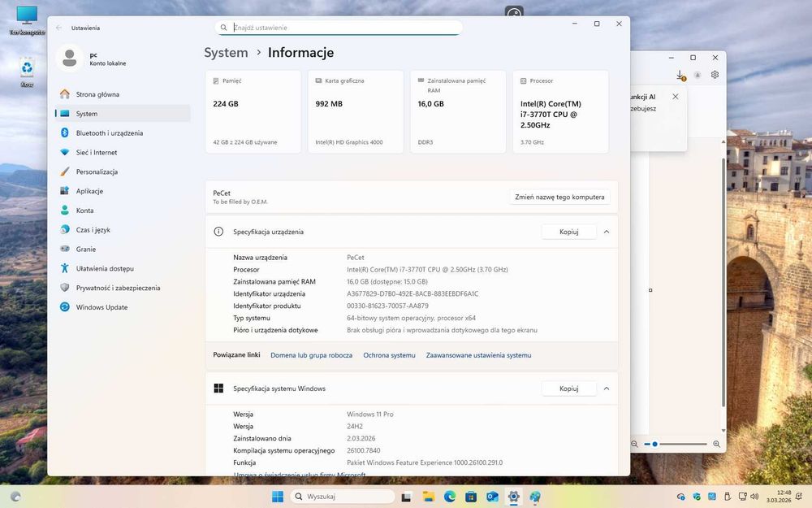Collapse the Specyfikacja urządzenia section chevron
The width and height of the screenshot is (812, 508).
[x=607, y=232]
